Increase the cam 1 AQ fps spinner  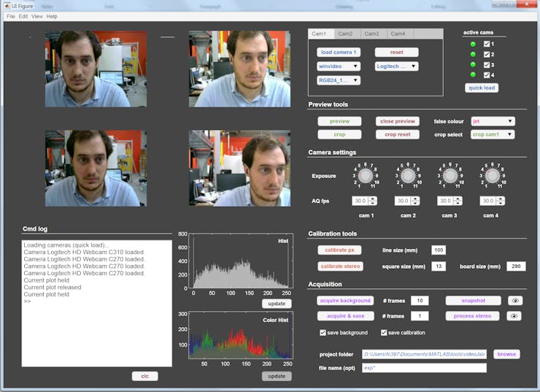(x=373, y=198)
